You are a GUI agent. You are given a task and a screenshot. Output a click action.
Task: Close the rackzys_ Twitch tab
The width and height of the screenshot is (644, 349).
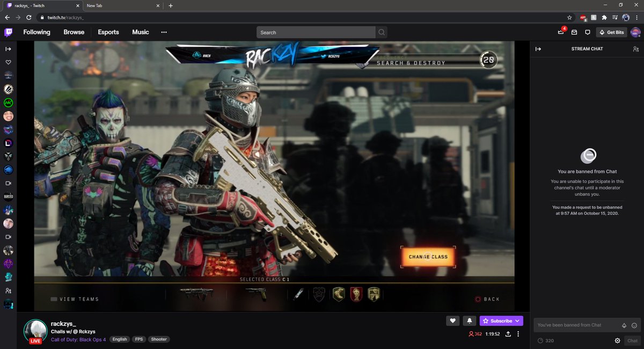tap(78, 5)
